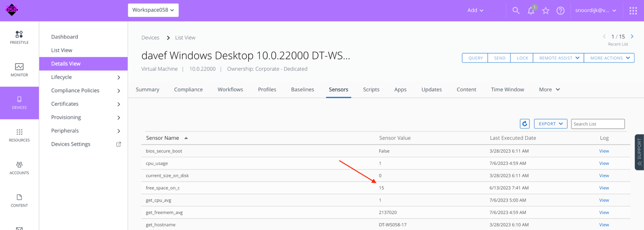This screenshot has width=644, height=230.
Task: Click the search magnifier icon
Action: (516, 10)
